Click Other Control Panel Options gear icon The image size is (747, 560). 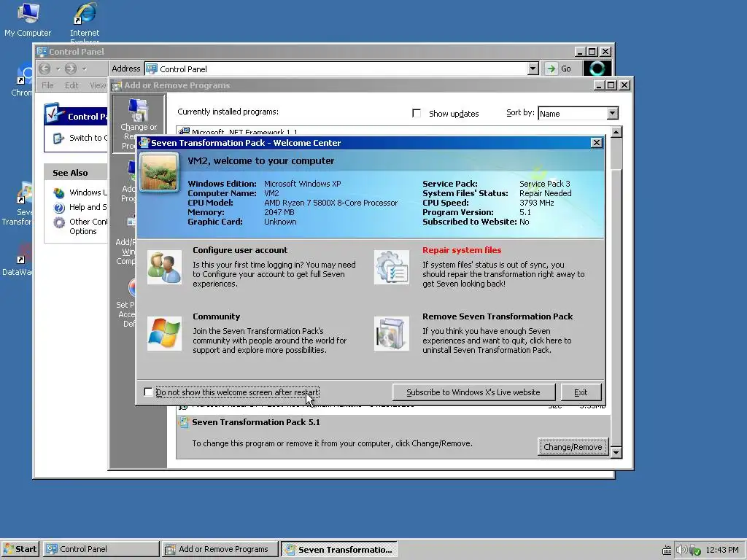[59, 222]
